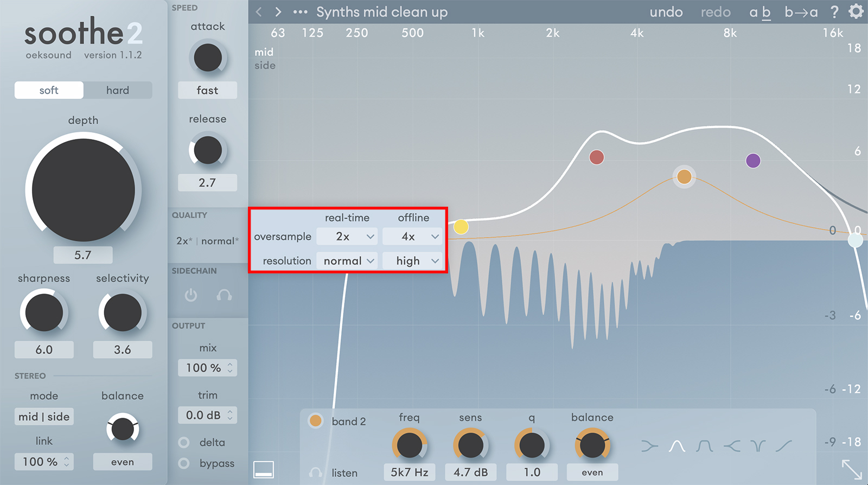The width and height of the screenshot is (868, 485).
Task: Open quality 2x* | normal* settings
Action: click(207, 241)
